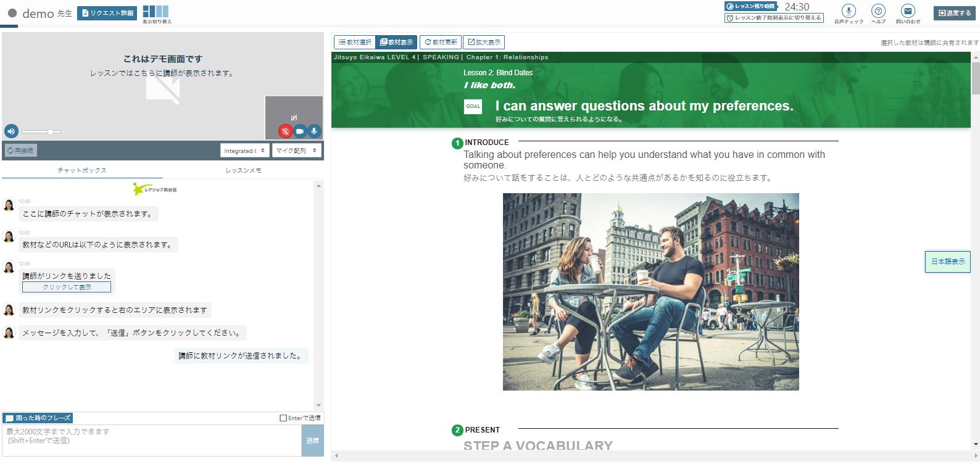Click the 問い合わせ envelope icon

(x=908, y=11)
